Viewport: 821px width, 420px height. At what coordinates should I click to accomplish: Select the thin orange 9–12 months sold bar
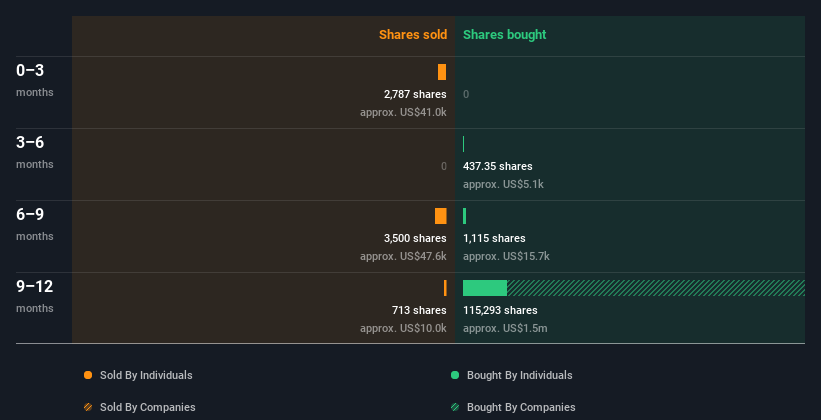coord(445,288)
